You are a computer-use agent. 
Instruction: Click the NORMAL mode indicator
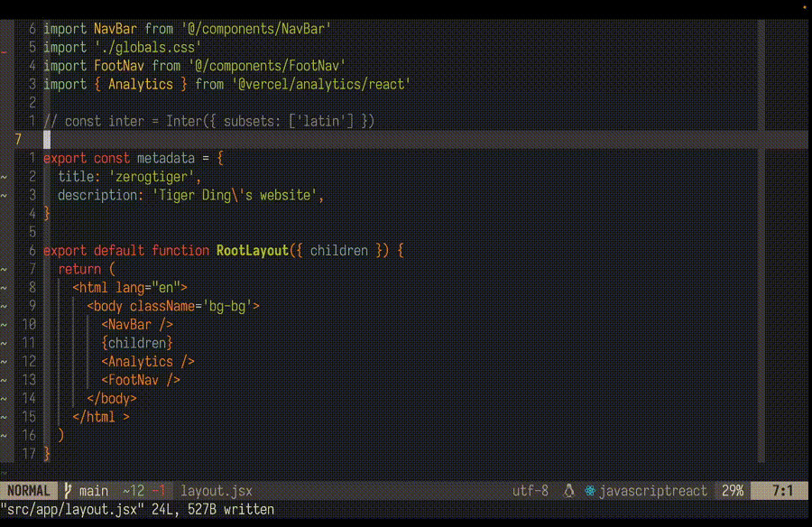[29, 490]
